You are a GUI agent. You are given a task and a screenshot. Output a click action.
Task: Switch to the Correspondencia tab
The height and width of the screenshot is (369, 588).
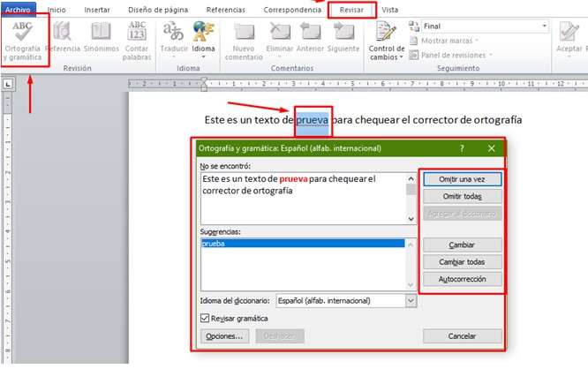(x=292, y=10)
